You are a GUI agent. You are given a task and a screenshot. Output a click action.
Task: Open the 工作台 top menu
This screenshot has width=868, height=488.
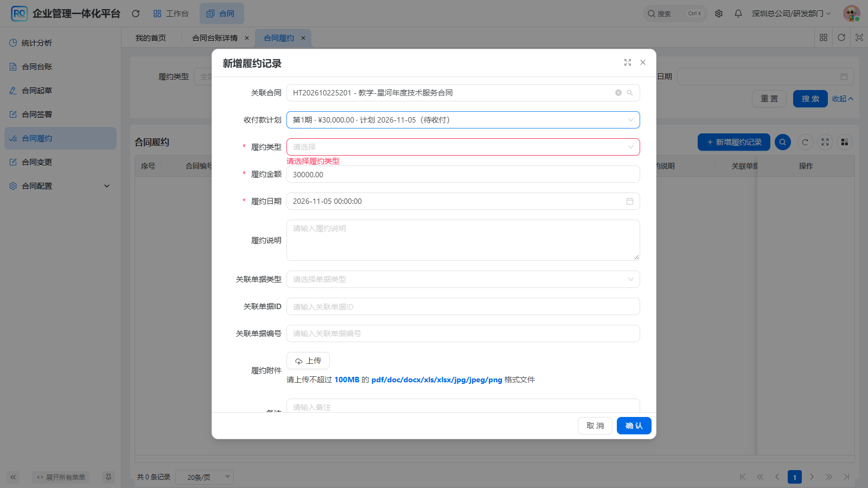pyautogui.click(x=171, y=14)
